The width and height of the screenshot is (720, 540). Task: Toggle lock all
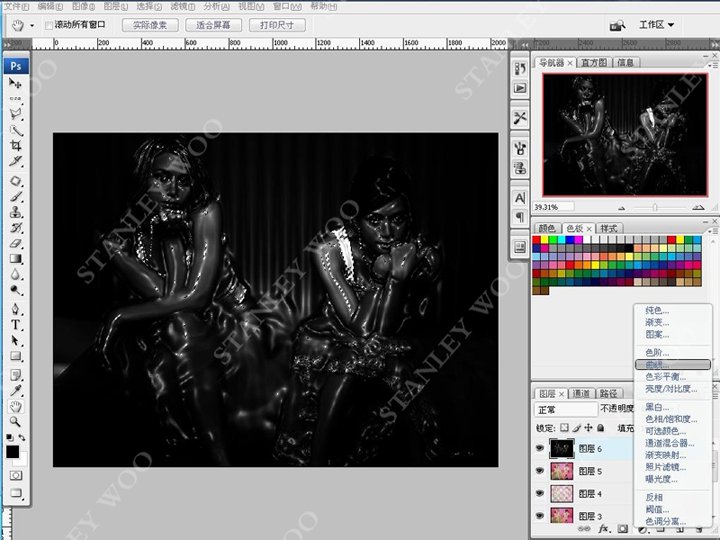pyautogui.click(x=600, y=428)
